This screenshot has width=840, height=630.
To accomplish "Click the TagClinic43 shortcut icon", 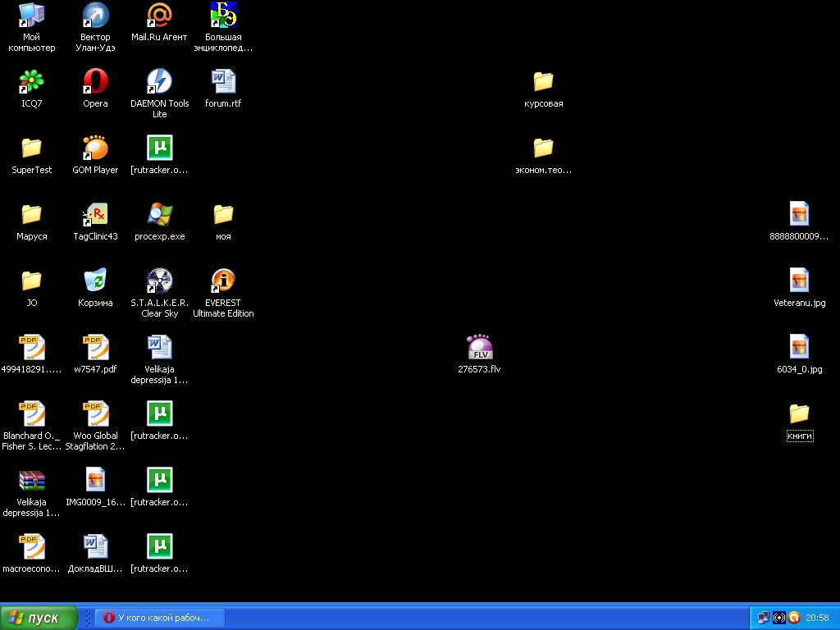I will 95,215.
